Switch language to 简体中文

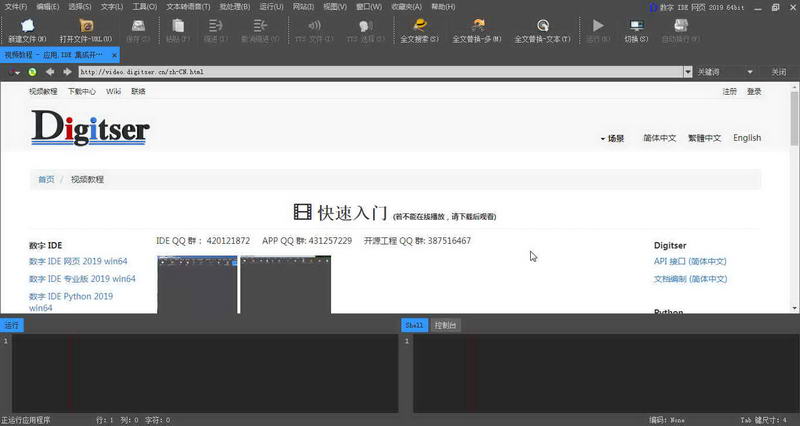point(659,138)
